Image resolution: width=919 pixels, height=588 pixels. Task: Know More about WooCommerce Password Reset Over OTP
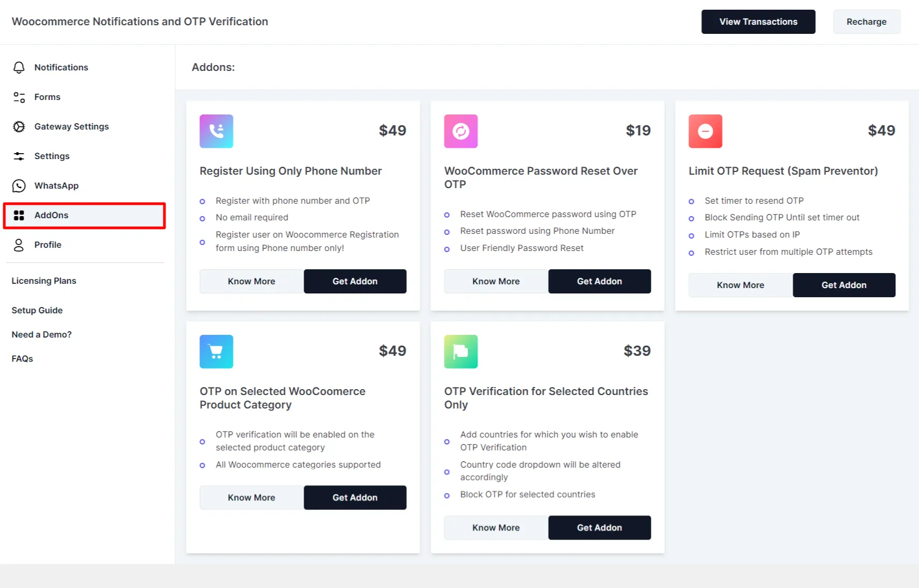click(x=496, y=281)
